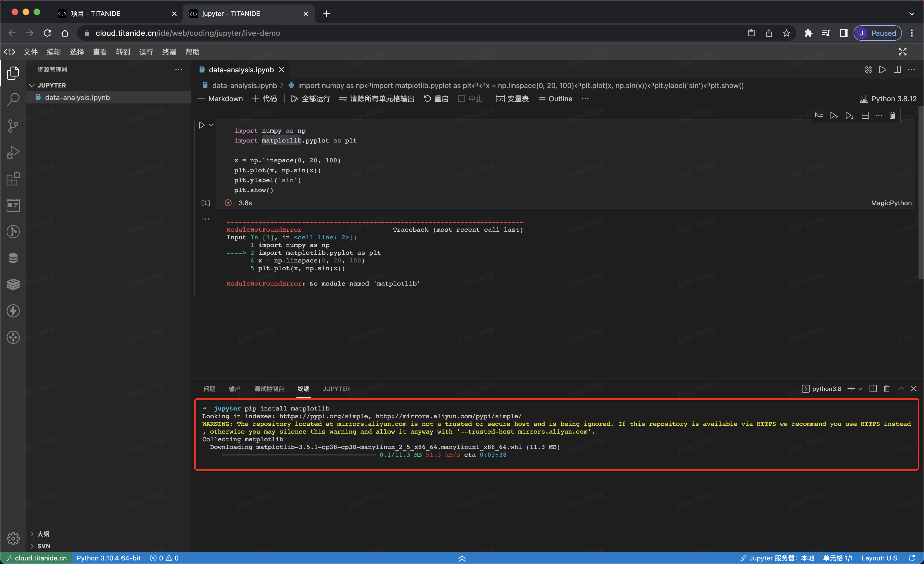Open the notebook settings gear icon

pyautogui.click(x=868, y=70)
